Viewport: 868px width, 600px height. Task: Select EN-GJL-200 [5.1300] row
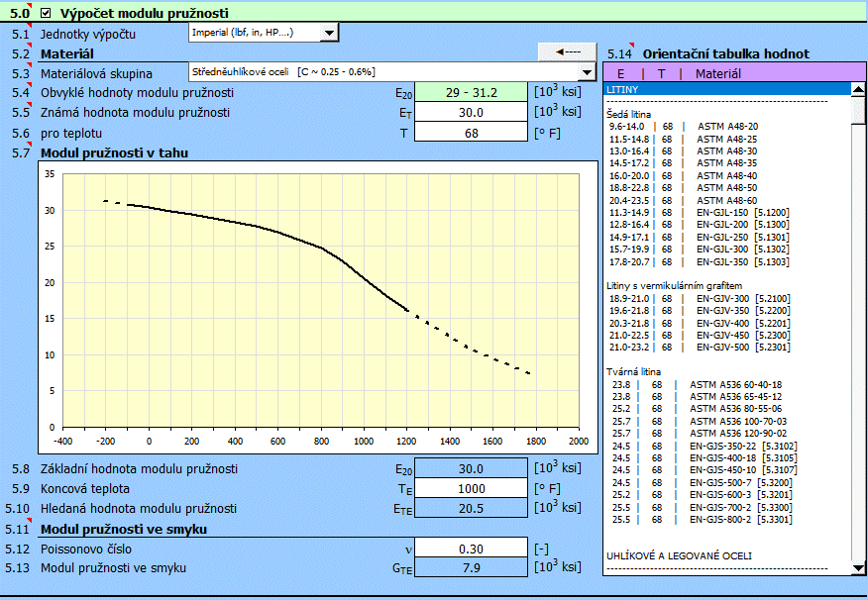(727, 225)
